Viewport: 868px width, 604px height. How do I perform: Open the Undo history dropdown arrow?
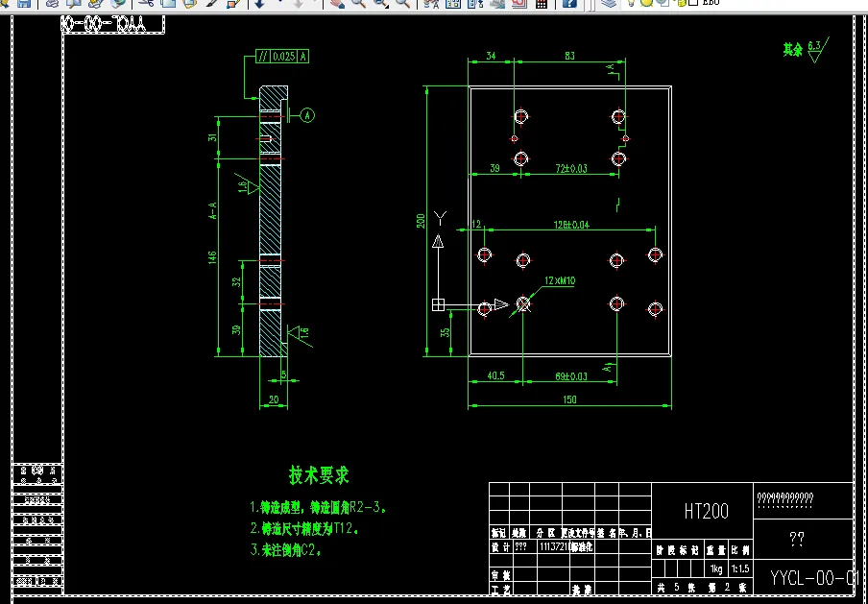click(x=279, y=3)
